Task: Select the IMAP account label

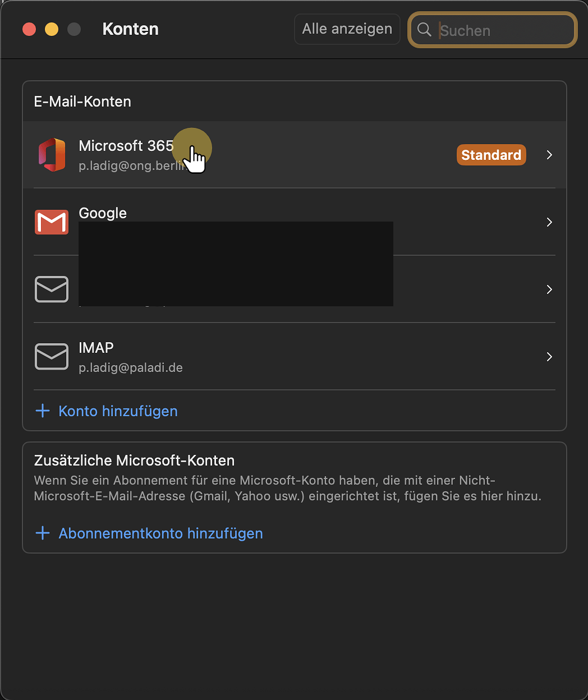Action: click(x=96, y=348)
